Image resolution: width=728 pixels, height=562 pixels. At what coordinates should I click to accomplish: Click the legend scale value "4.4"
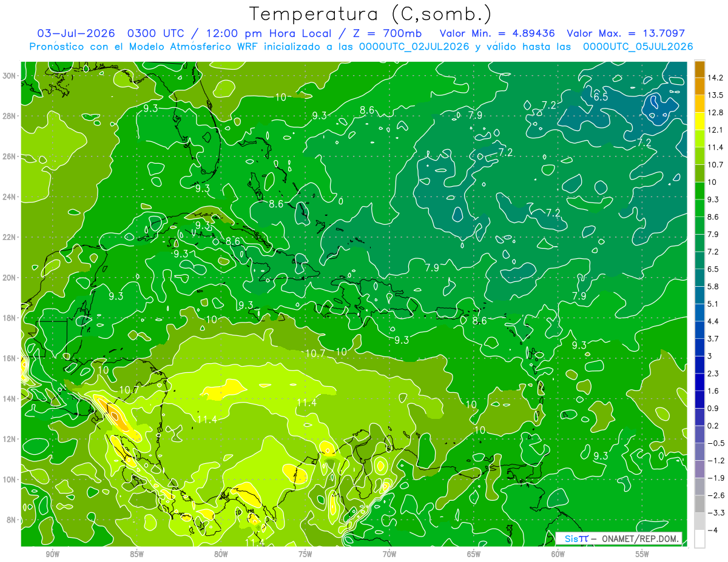pyautogui.click(x=713, y=321)
